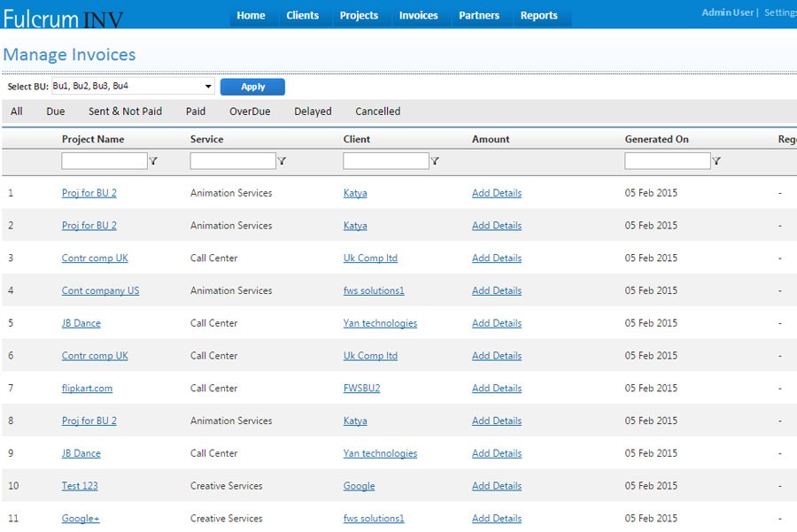Click the Generated On filter funnel icon
Image resolution: width=797 pixels, height=532 pixels.
716,160
